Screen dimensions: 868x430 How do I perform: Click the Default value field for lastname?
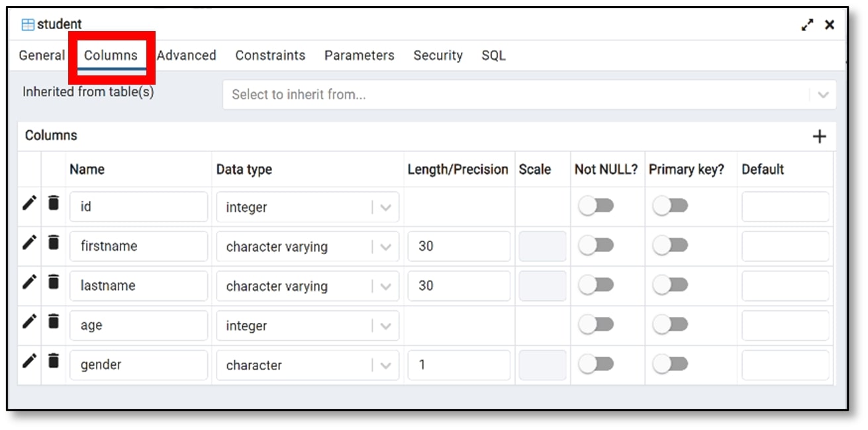coord(785,286)
